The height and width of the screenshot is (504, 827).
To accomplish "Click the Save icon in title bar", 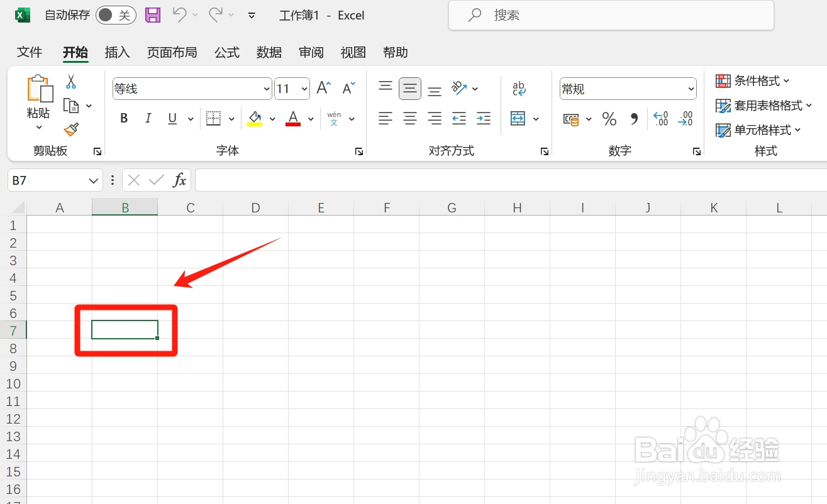I will point(152,15).
